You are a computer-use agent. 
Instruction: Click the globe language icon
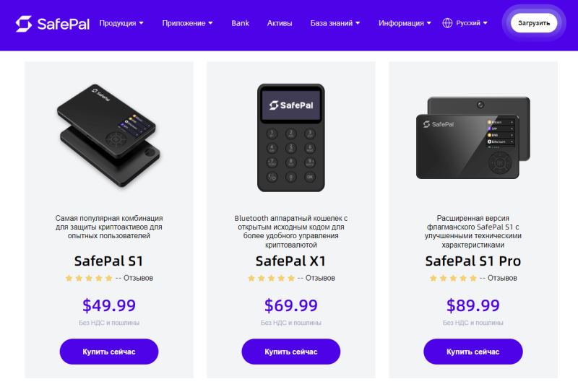coord(447,23)
